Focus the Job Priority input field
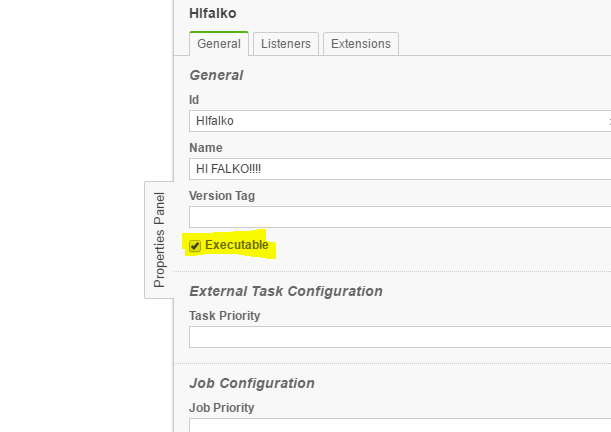Viewport: 611px width, 432px height. (400, 425)
